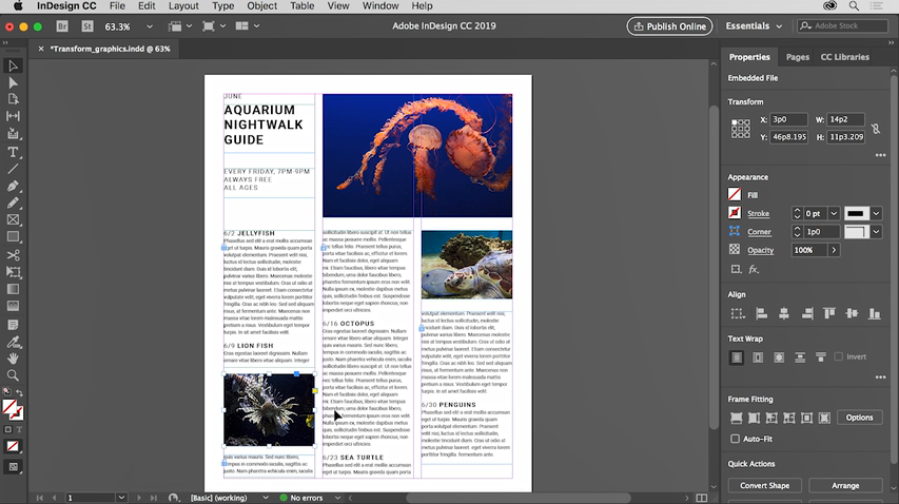Image resolution: width=899 pixels, height=504 pixels.
Task: Click the X position input field
Action: (789, 119)
